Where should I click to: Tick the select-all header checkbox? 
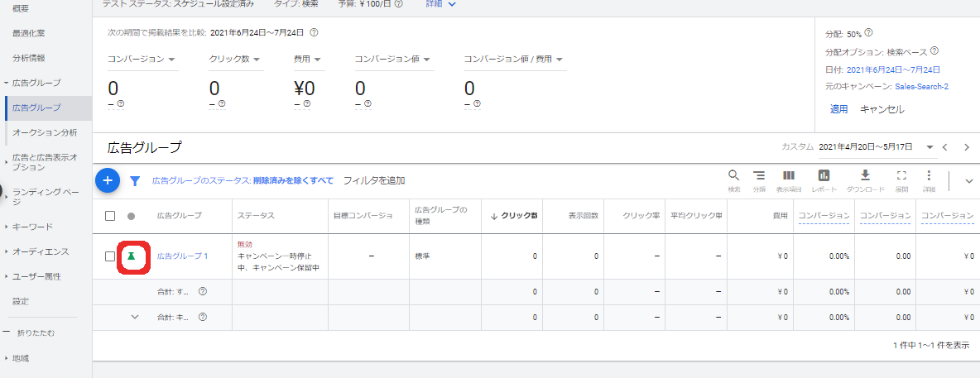pos(110,216)
